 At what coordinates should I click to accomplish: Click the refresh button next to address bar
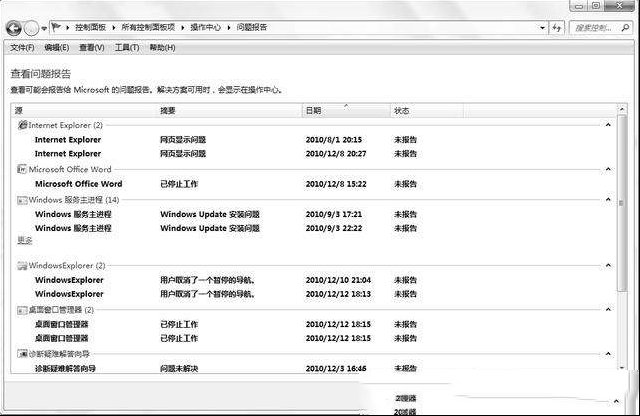coord(556,28)
